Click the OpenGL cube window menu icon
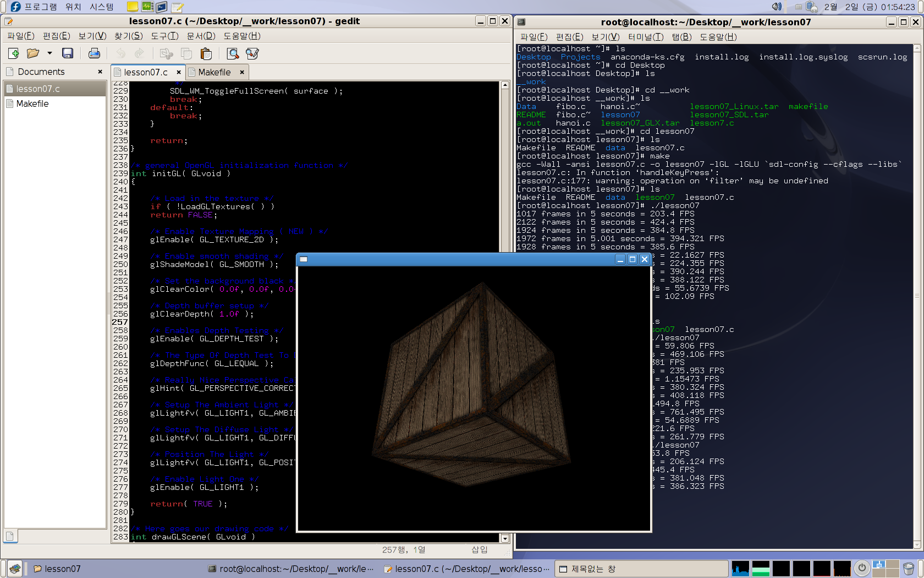Screen dimensions: 924x578 tap(304, 259)
